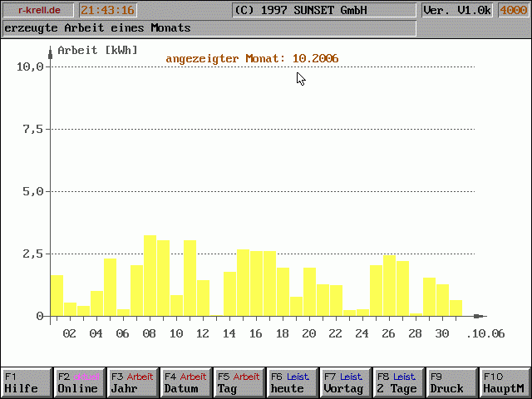Click the Ver. V1.0k version field
Image resolution: width=532 pixels, height=399 pixels.
pos(456,10)
